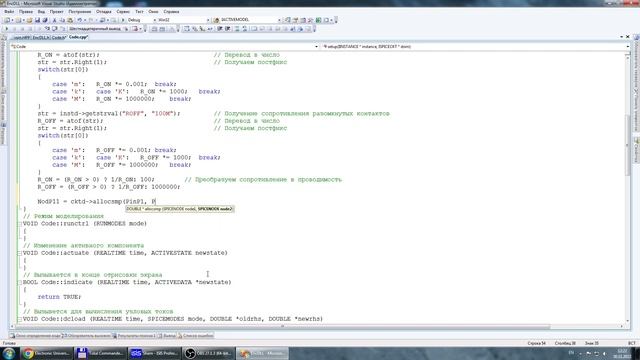Viewport: 640px width, 360px height.
Task: Click the Open File folder icon
Action: (x=29, y=20)
